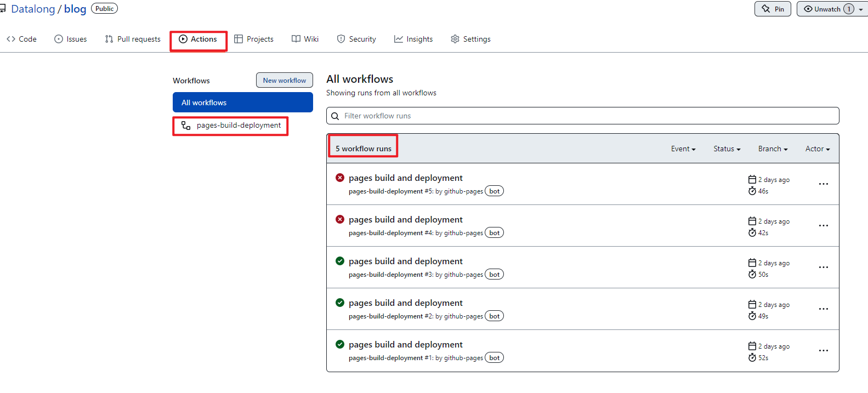The width and height of the screenshot is (868, 393).
Task: Open the Wiki tab
Action: pos(305,39)
